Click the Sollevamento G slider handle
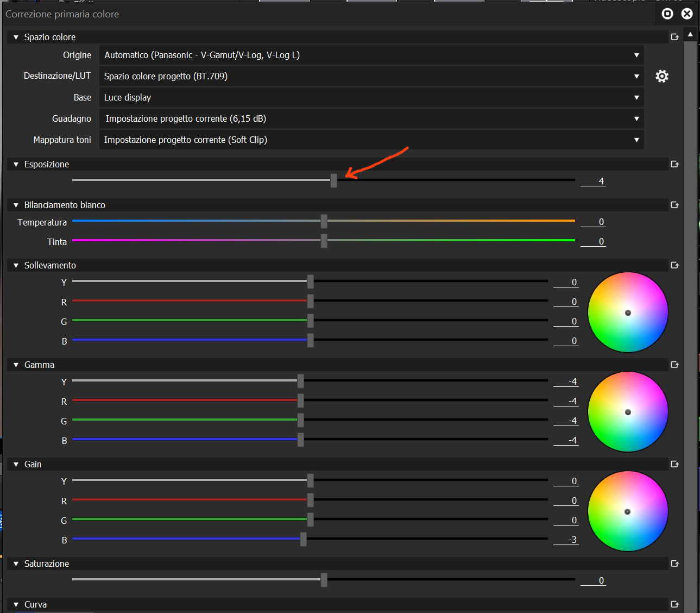The image size is (700, 613). click(311, 321)
